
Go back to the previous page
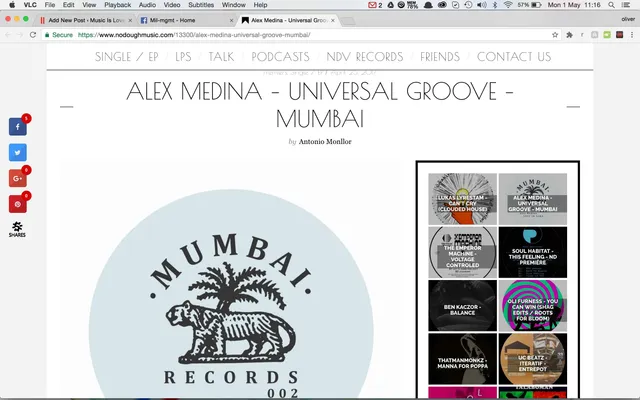coord(8,35)
